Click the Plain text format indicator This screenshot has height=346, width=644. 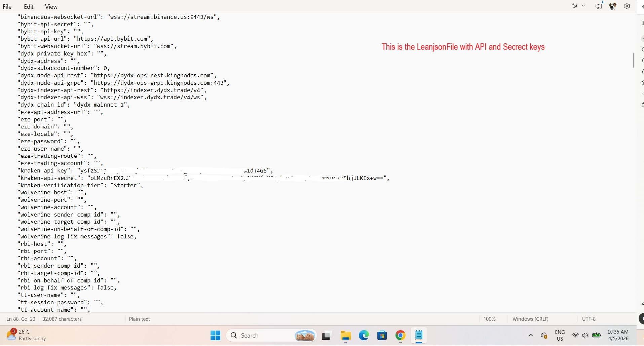[x=140, y=319]
